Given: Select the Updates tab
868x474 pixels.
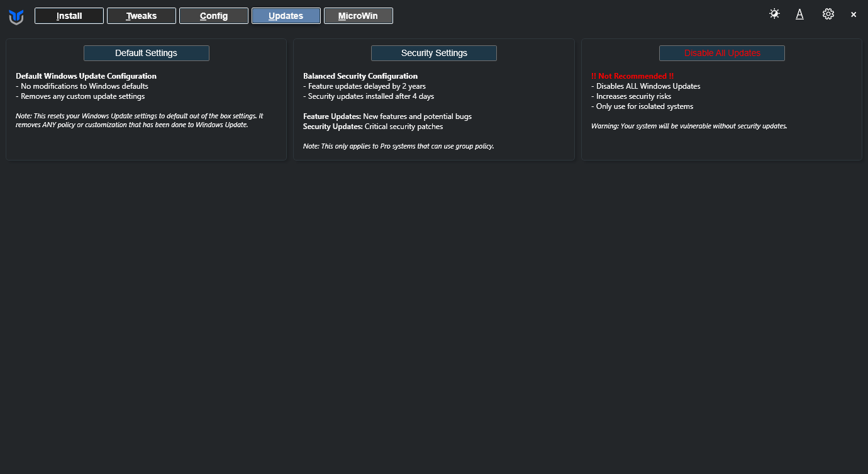Looking at the screenshot, I should click(x=286, y=16).
